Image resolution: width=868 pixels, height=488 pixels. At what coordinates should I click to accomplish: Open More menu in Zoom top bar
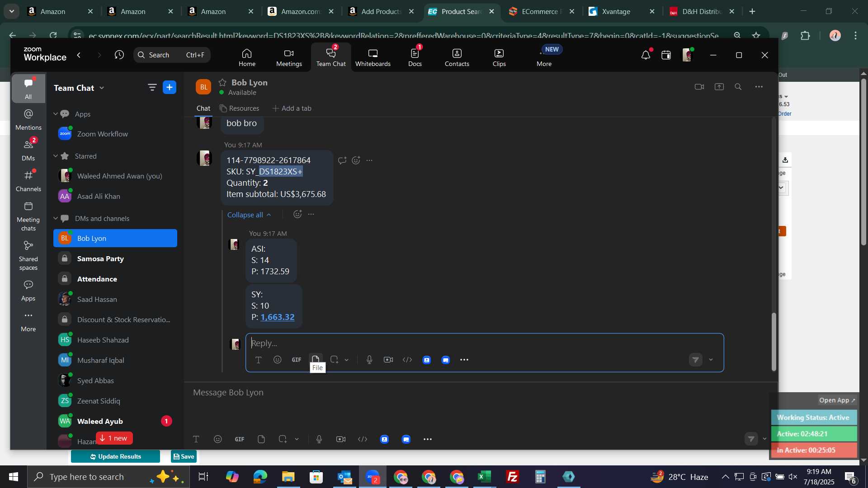544,57
